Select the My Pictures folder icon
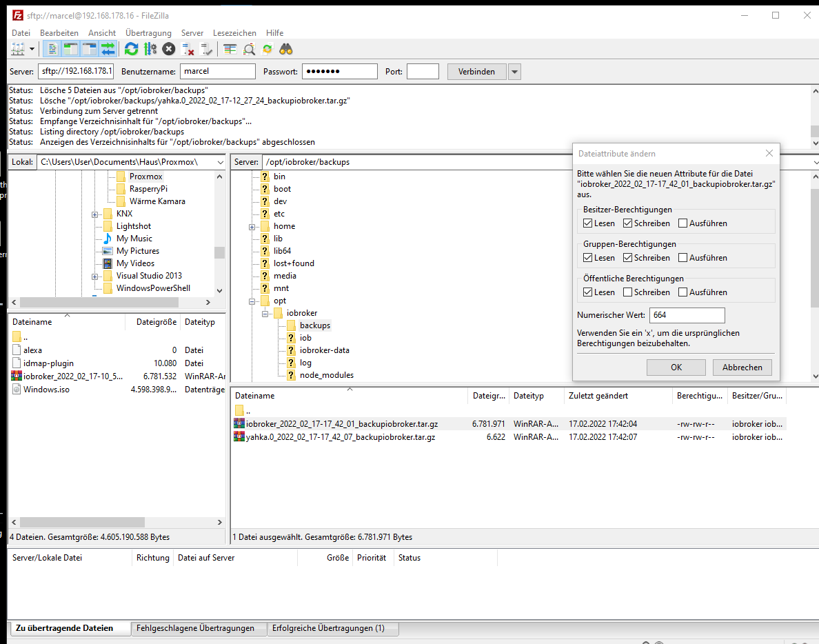This screenshot has width=819, height=644. (108, 251)
